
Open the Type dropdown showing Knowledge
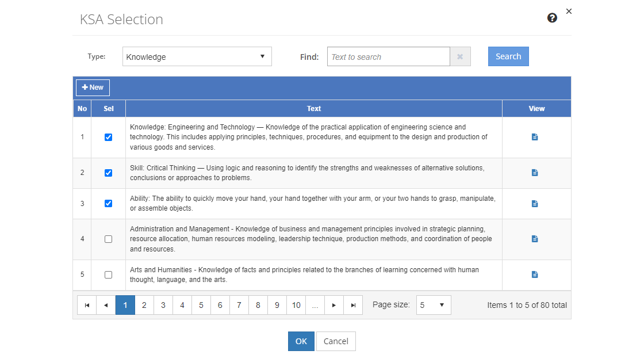tap(197, 57)
